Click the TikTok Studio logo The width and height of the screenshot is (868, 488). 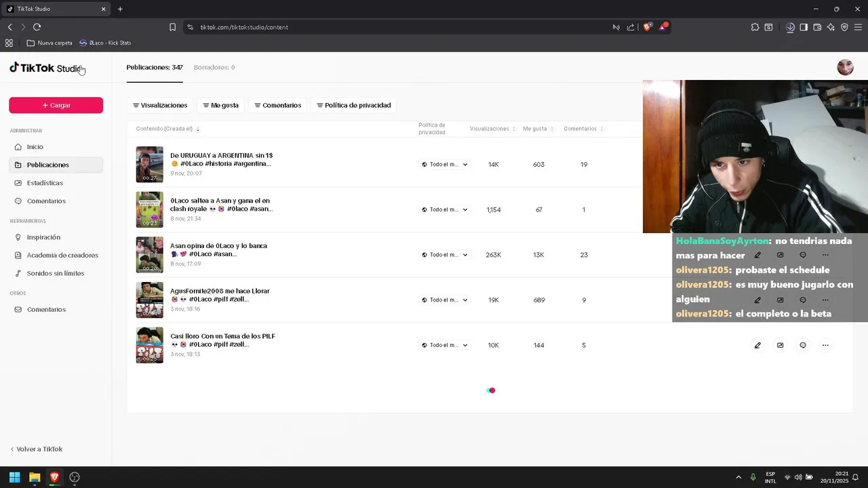(x=45, y=68)
